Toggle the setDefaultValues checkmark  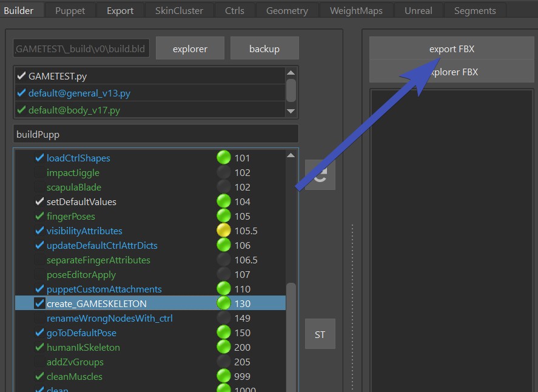click(39, 201)
